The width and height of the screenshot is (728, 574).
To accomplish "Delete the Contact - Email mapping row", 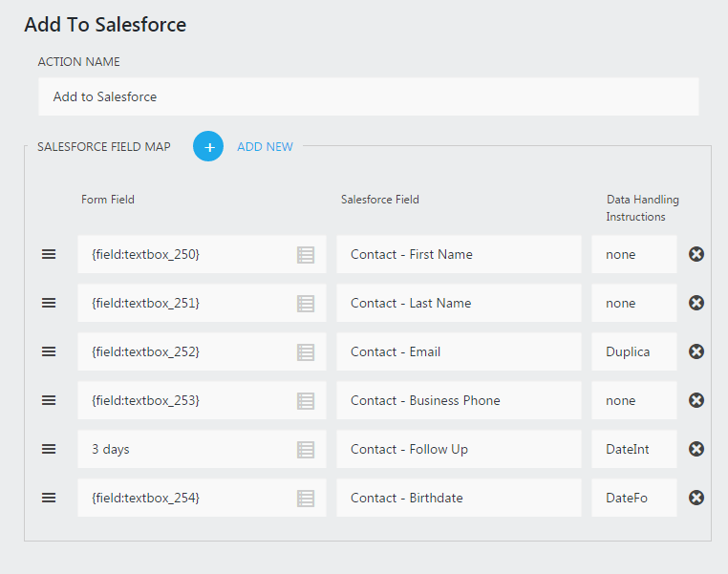I will (696, 351).
